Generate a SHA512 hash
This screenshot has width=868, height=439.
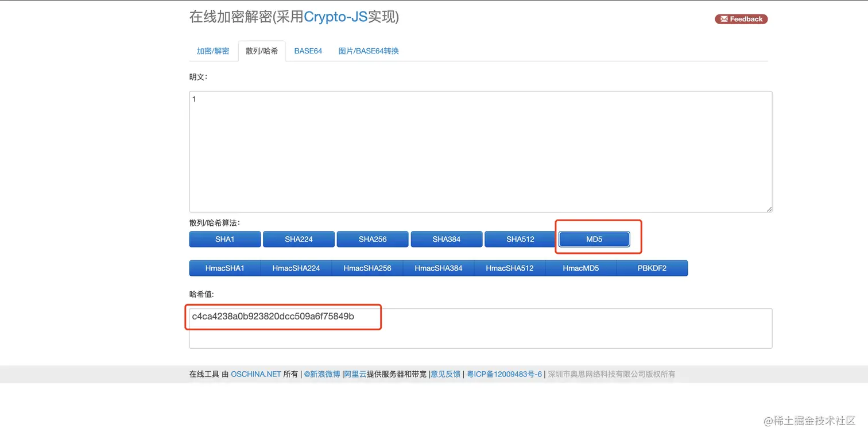pyautogui.click(x=520, y=239)
